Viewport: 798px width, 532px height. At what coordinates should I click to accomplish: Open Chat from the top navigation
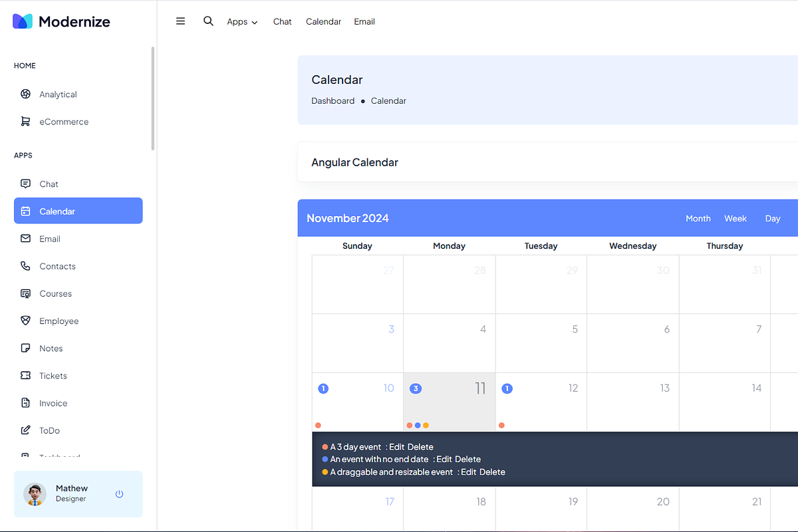pos(283,21)
